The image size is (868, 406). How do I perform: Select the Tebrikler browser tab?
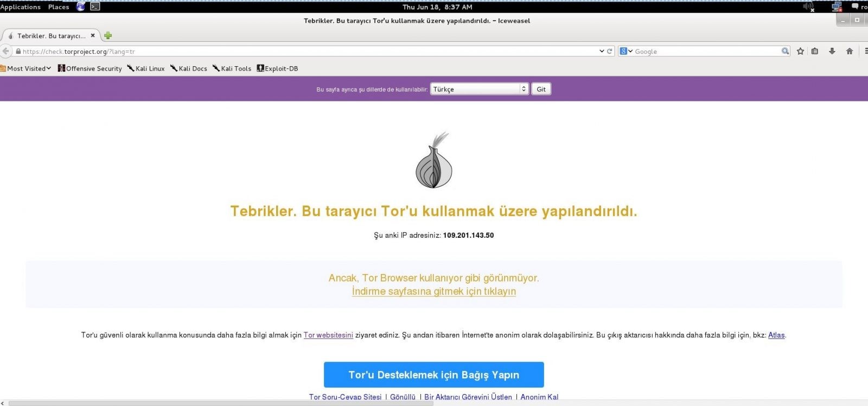[x=51, y=36]
